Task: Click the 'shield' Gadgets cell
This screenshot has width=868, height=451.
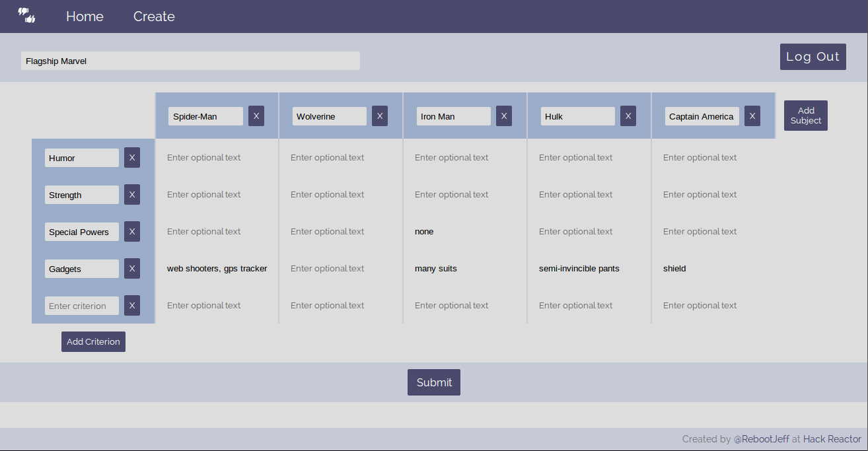Action: click(x=713, y=268)
